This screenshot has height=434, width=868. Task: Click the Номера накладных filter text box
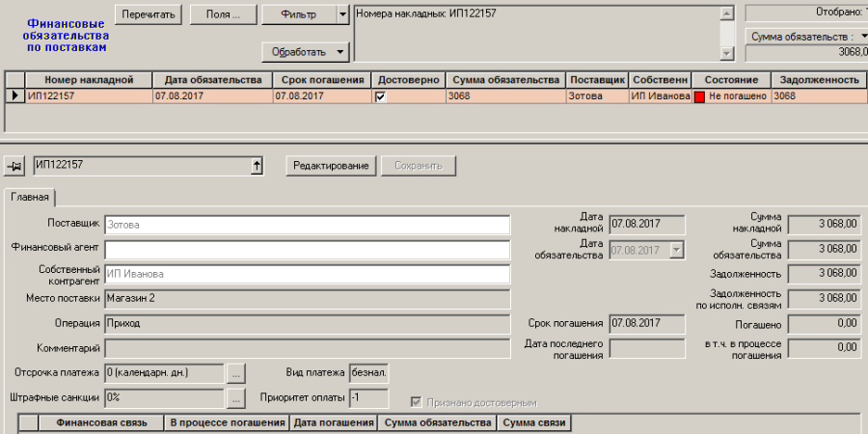(x=537, y=33)
